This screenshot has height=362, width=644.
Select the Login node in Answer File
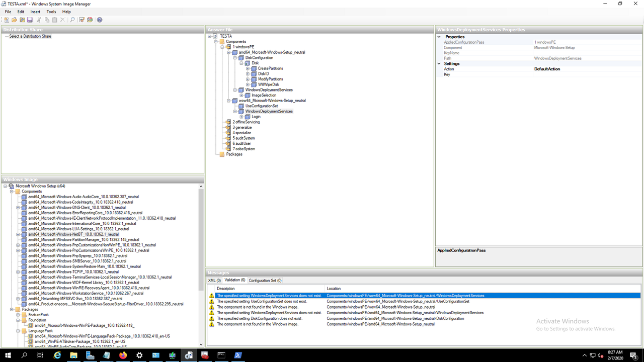256,117
